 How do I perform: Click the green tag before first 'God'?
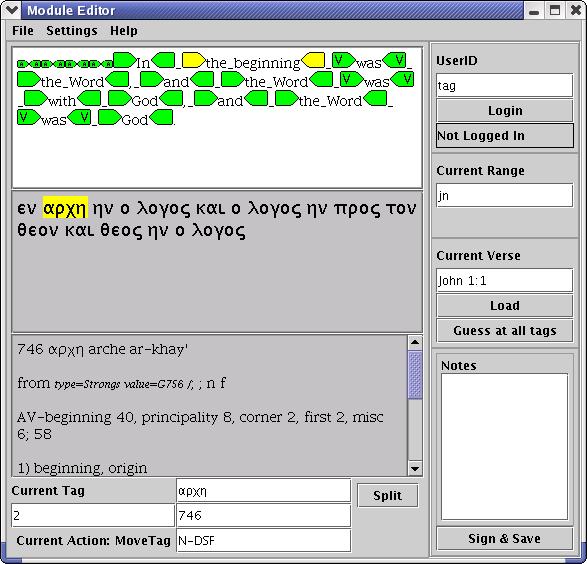pos(119,98)
